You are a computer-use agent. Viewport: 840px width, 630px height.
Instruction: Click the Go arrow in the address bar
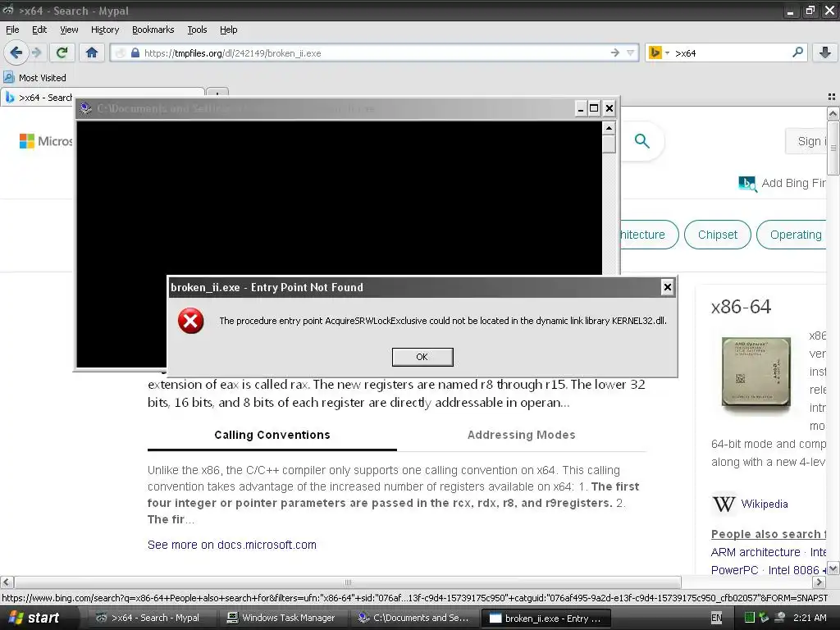[x=615, y=52]
